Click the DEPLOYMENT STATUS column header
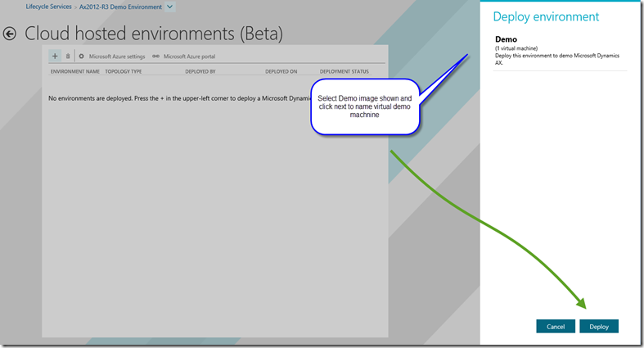The image size is (644, 348). pyautogui.click(x=345, y=71)
